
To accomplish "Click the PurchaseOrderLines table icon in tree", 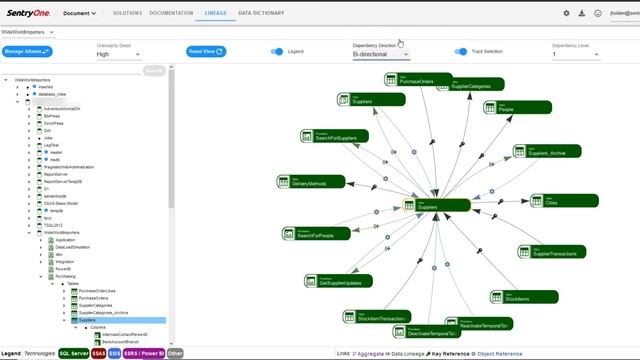I will tap(74, 291).
